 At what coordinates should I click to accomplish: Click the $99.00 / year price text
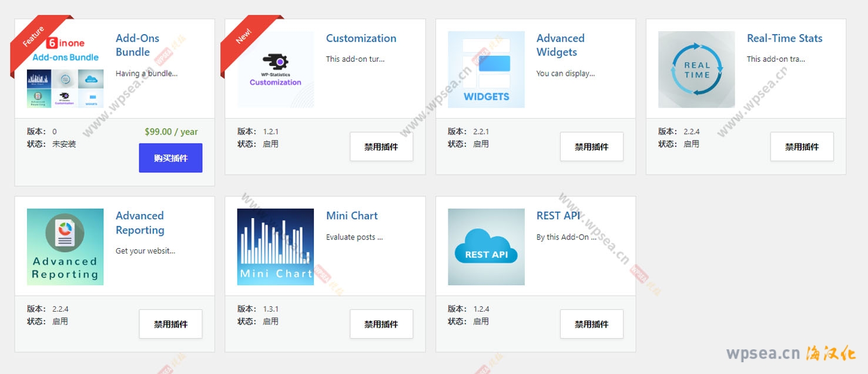pos(171,132)
